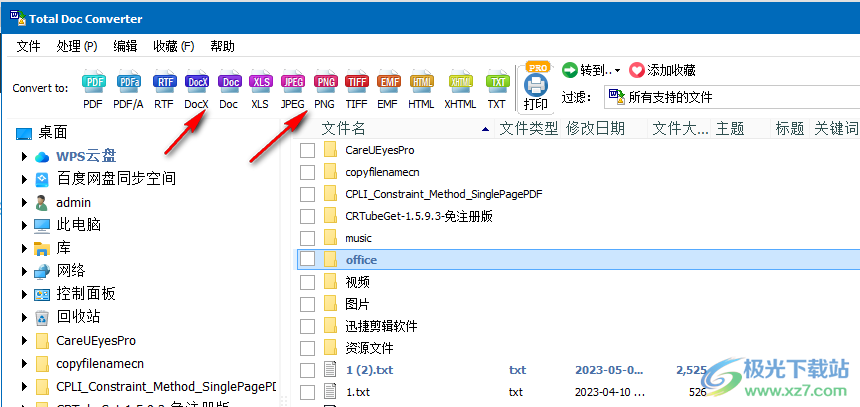Image resolution: width=860 pixels, height=407 pixels.
Task: Expand the 此电脑 tree node
Action: [24, 225]
